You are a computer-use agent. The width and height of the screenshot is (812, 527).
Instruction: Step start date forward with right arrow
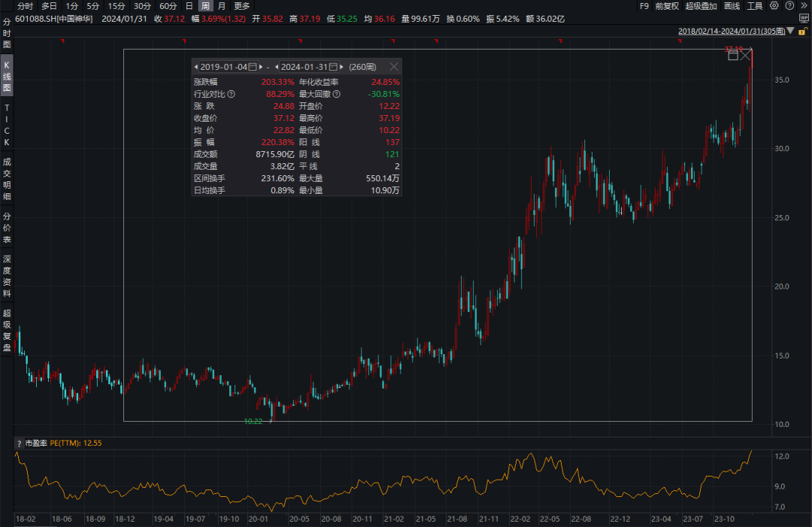pos(260,67)
